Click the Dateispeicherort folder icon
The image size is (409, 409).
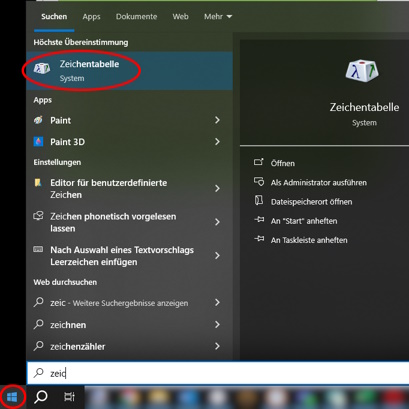pos(259,200)
